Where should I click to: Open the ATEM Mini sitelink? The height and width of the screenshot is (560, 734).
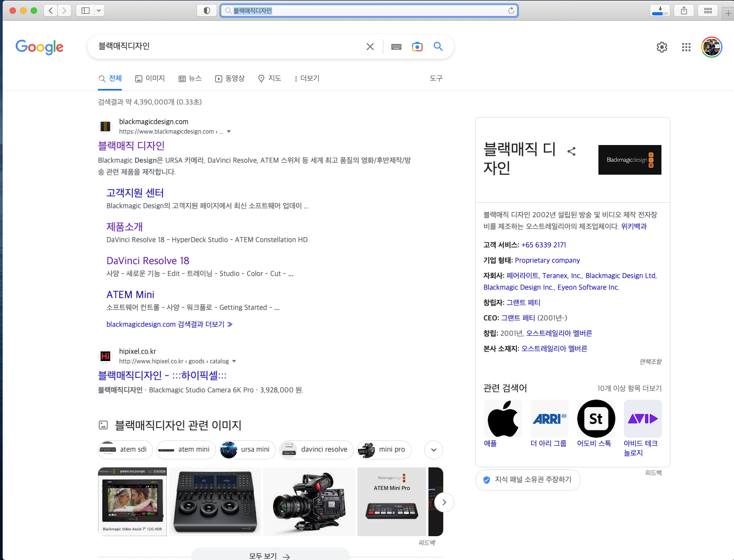[130, 294]
